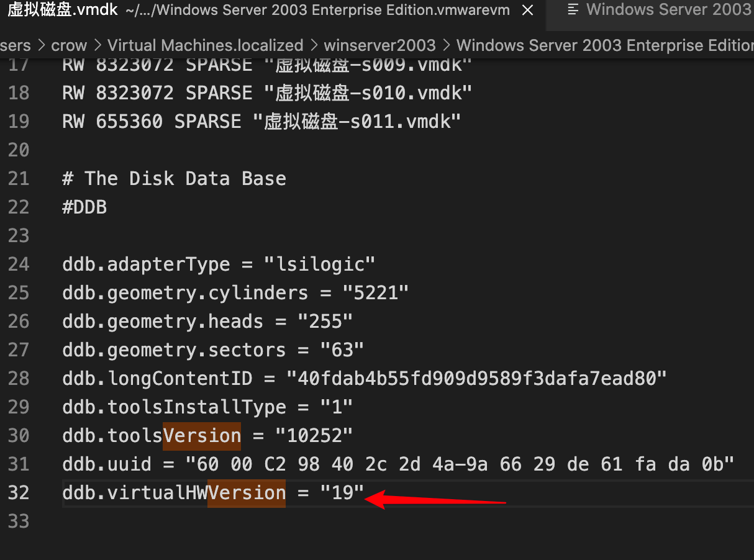The height and width of the screenshot is (560, 754).
Task: Select line number 32 in the gutter
Action: 19,492
